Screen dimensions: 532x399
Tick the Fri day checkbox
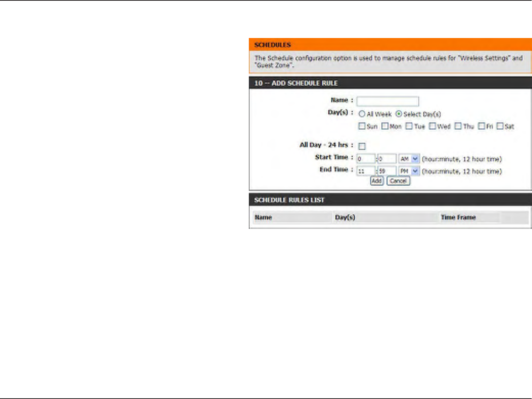481,126
